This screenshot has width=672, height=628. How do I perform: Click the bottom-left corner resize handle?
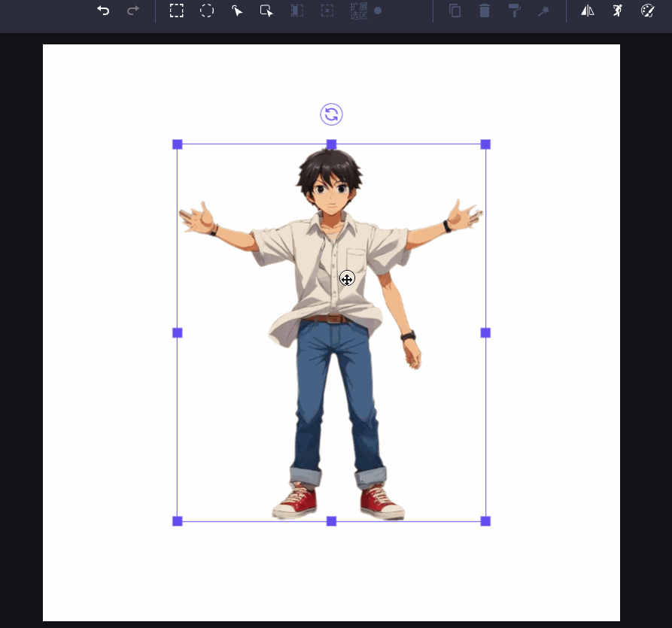tap(178, 521)
